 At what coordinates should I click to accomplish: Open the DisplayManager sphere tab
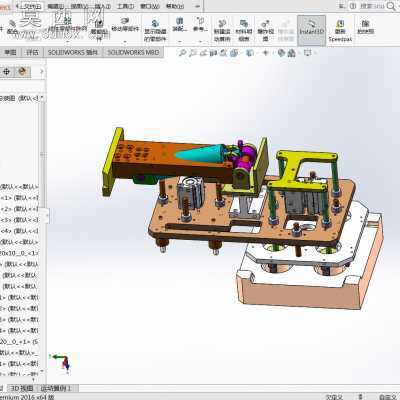pyautogui.click(x=22, y=72)
